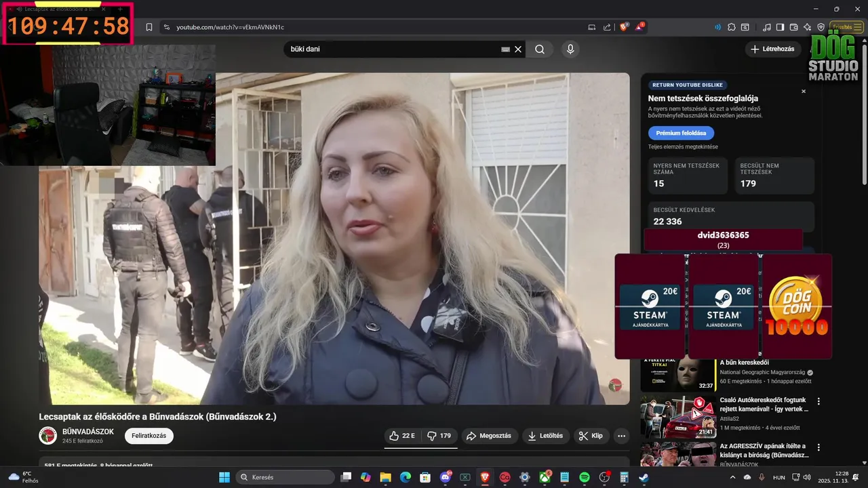
Task: Open the more actions three-dot menu under video
Action: click(x=621, y=436)
